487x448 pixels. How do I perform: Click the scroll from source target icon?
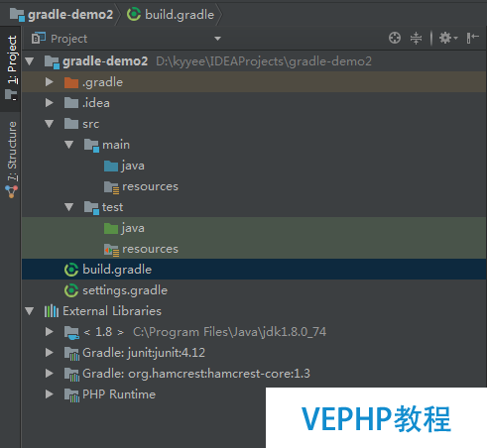point(395,38)
